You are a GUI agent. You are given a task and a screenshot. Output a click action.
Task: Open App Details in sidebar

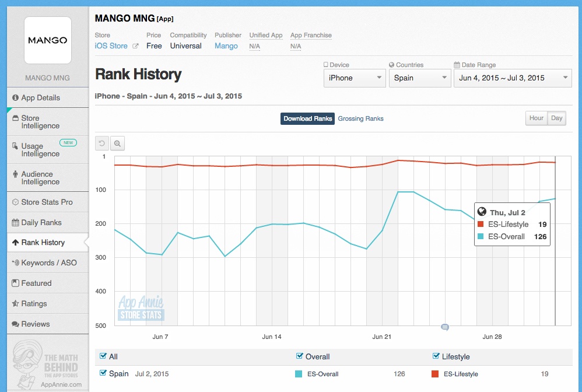(47, 97)
